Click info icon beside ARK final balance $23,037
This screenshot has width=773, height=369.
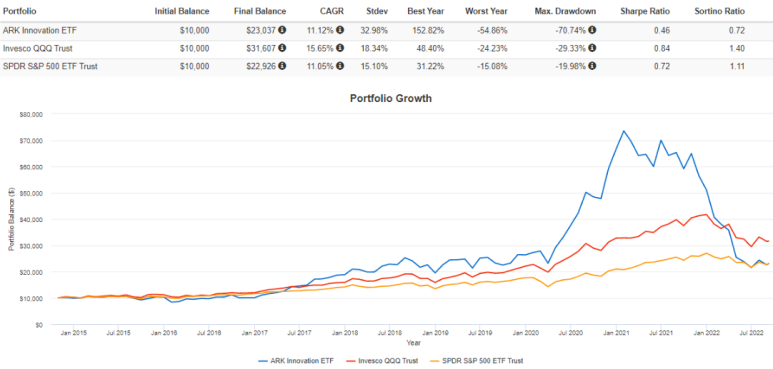point(282,30)
